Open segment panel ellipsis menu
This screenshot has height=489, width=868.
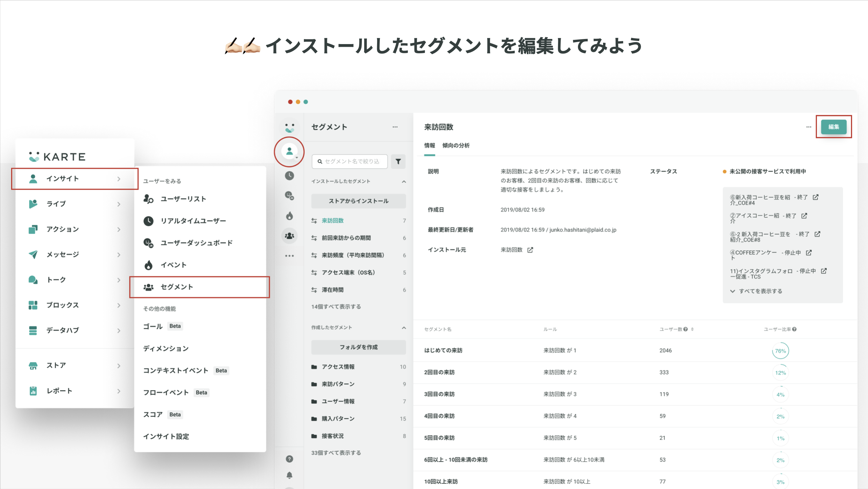[x=395, y=127]
